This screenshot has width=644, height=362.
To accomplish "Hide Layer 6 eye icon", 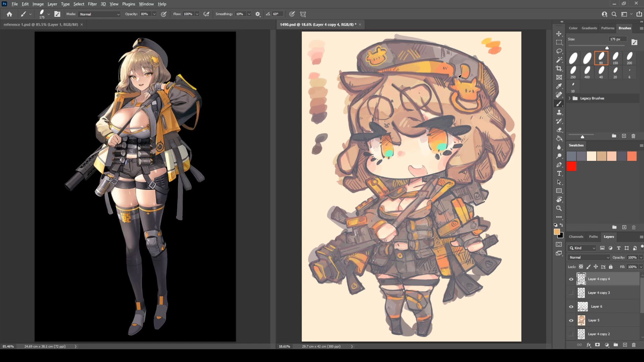I will [571, 306].
